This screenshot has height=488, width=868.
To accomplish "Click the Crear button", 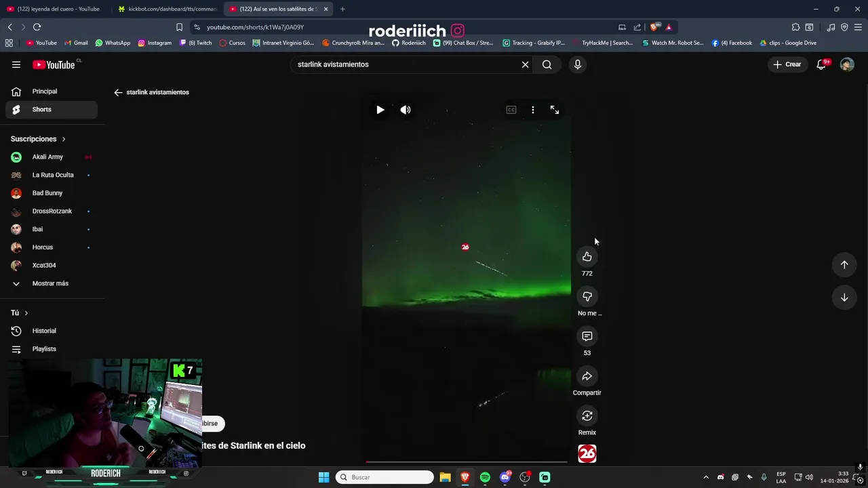I will click(787, 64).
